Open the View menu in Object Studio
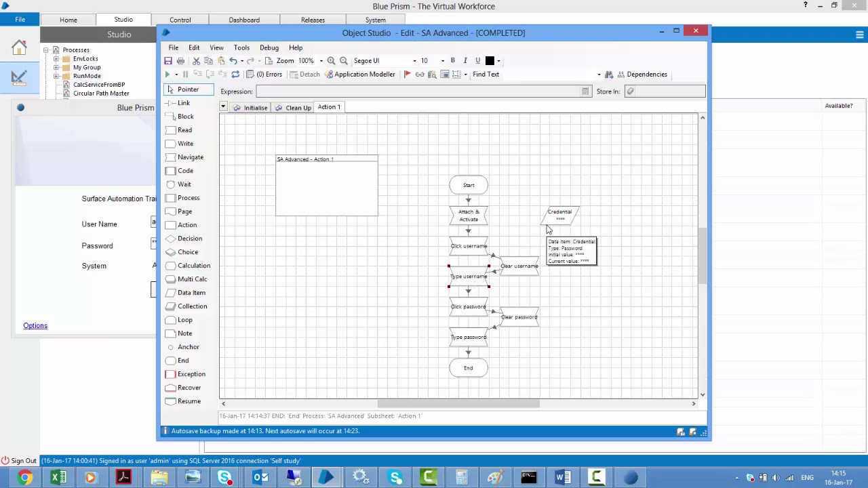This screenshot has width=868, height=488. coord(216,47)
